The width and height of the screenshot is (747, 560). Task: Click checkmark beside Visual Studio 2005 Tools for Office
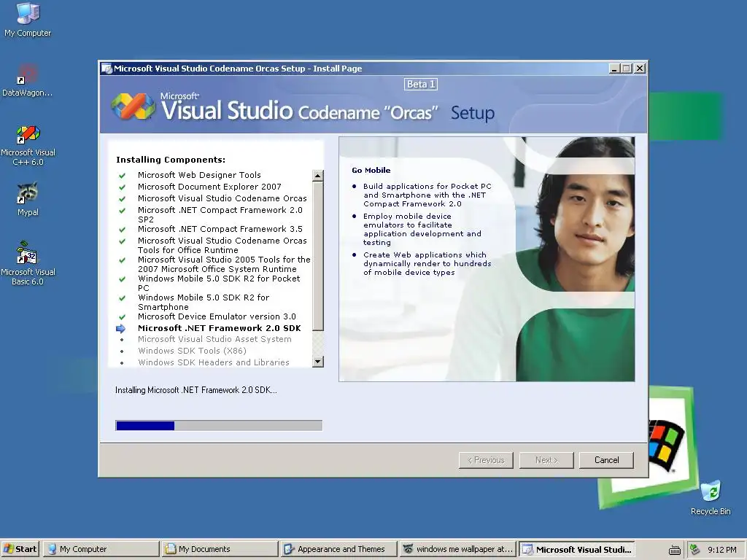[123, 260]
